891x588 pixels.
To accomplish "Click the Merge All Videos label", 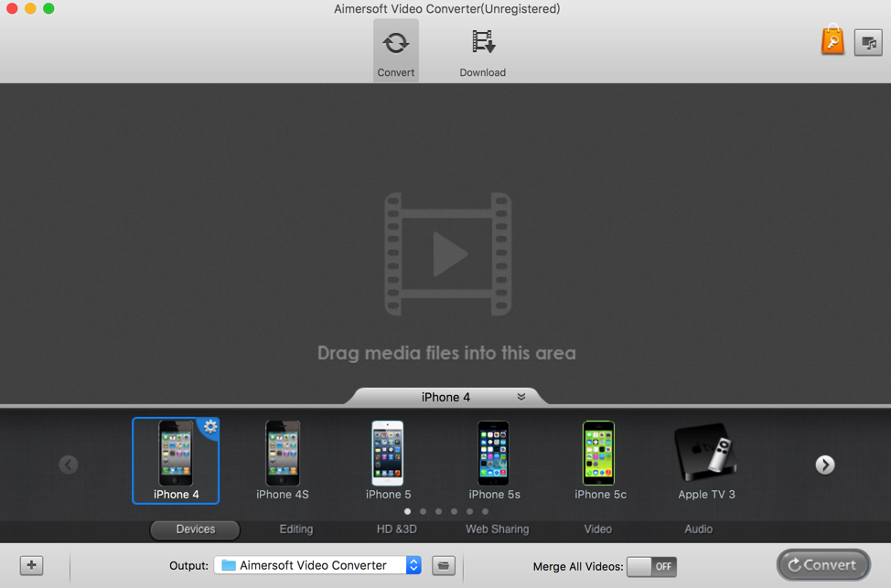I will [x=578, y=566].
